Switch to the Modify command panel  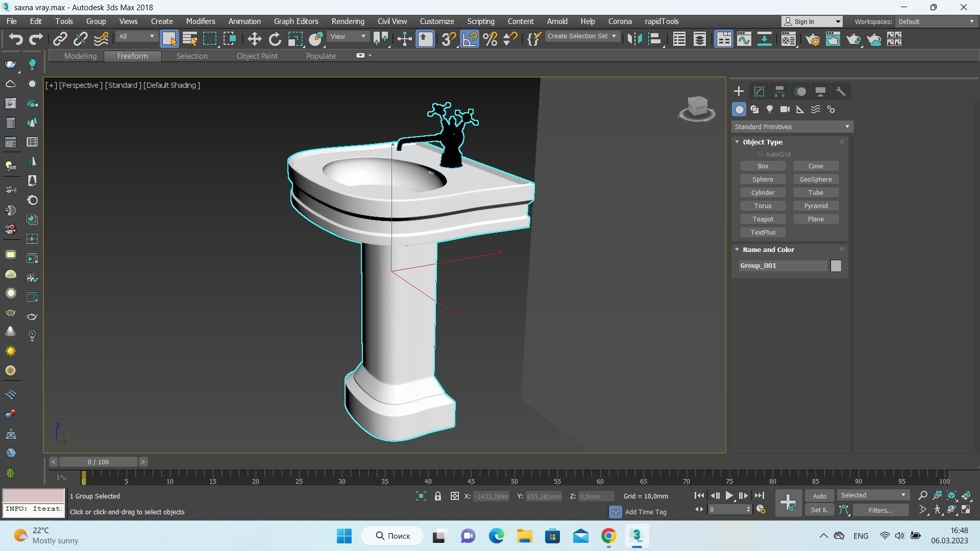tap(759, 91)
